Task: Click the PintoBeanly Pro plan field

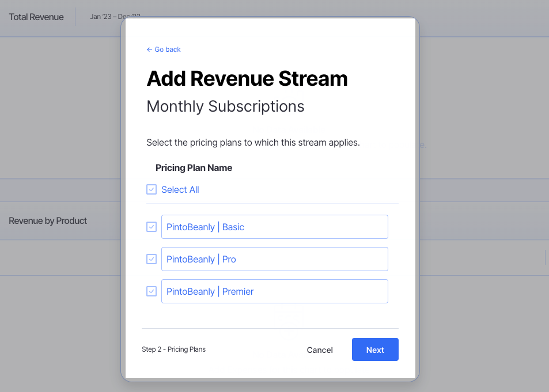Action: click(274, 259)
